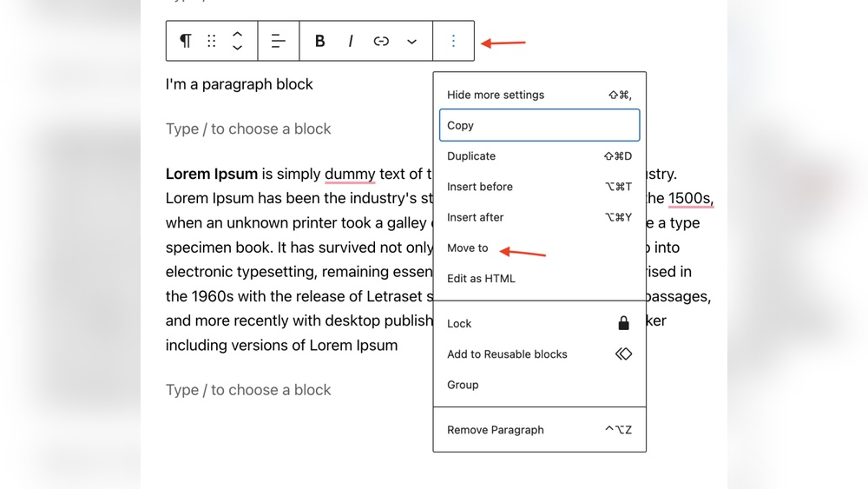Image resolution: width=868 pixels, height=489 pixels.
Task: Click the text "including versions of Lorem Ipsum"
Action: (x=282, y=346)
